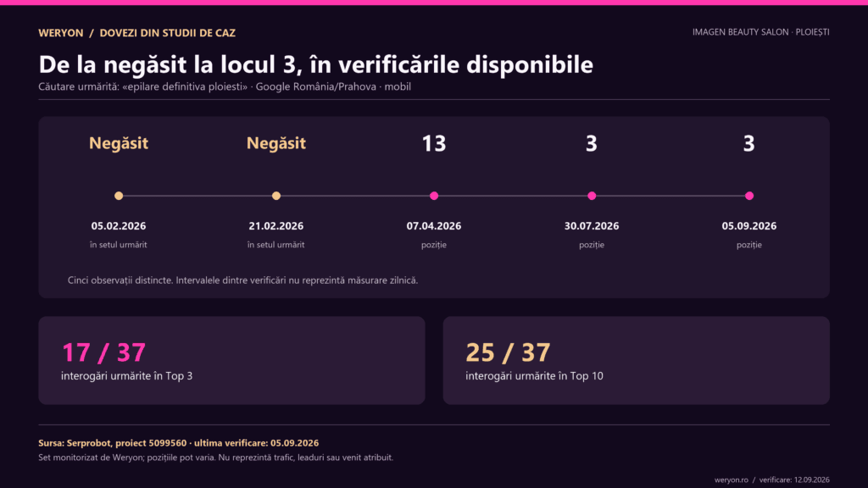The width and height of the screenshot is (868, 488).
Task: Click 'weryon.ro / verificare: 12.09.2026' footer
Action: (x=771, y=480)
